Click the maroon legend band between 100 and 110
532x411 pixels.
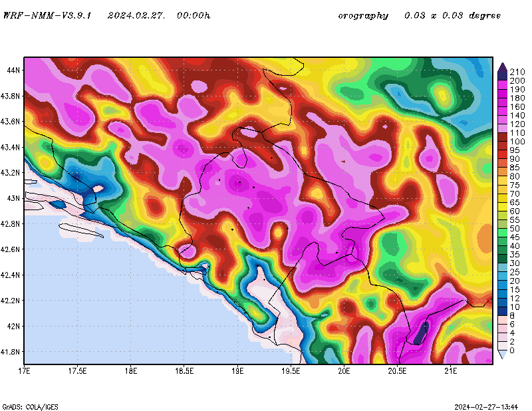(x=503, y=137)
